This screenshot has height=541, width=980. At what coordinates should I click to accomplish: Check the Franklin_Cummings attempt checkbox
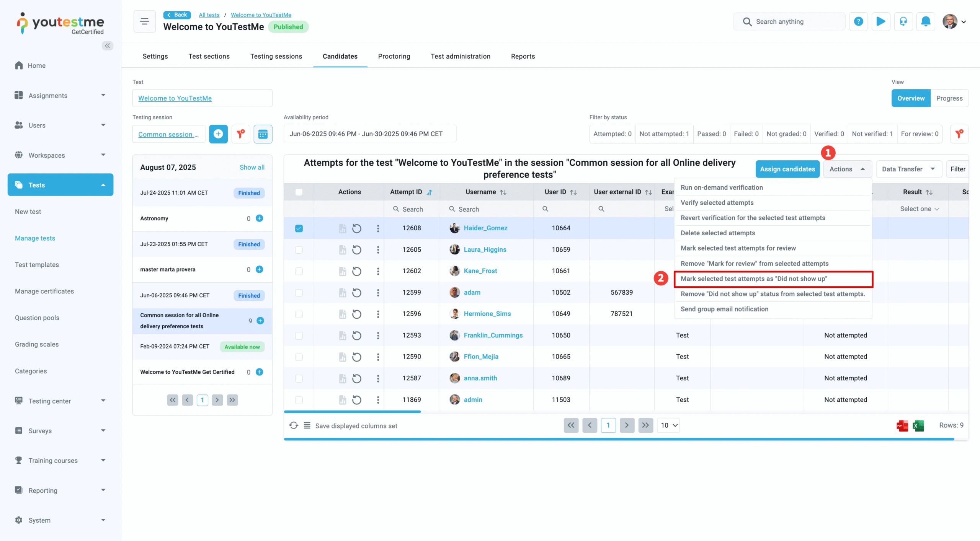[299, 336]
